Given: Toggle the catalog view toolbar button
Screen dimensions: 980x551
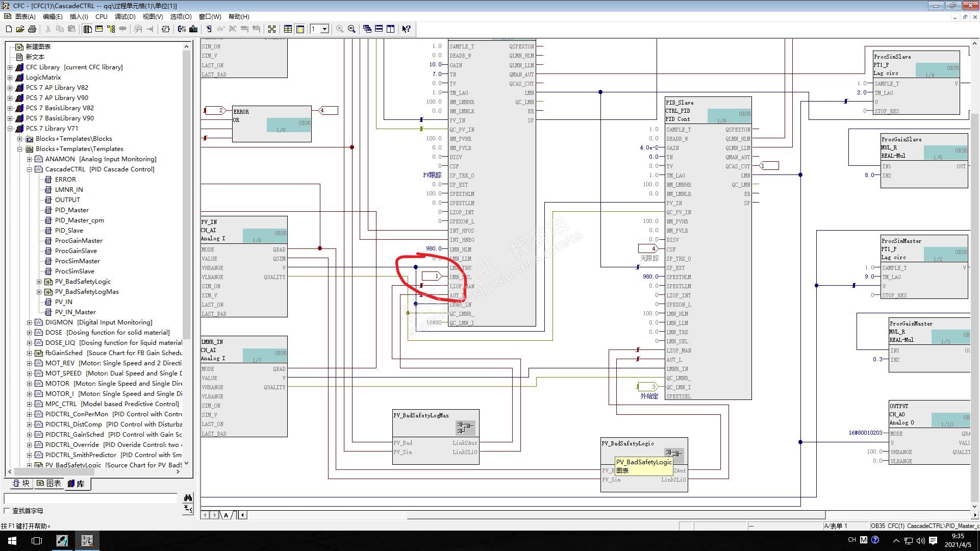Looking at the screenshot, I should pos(87,29).
